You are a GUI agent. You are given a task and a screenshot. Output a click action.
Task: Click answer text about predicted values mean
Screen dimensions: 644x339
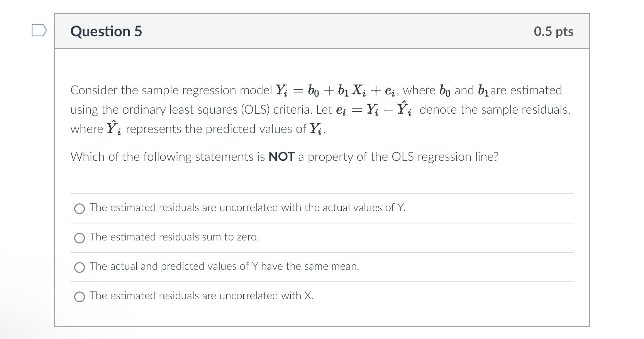[224, 266]
